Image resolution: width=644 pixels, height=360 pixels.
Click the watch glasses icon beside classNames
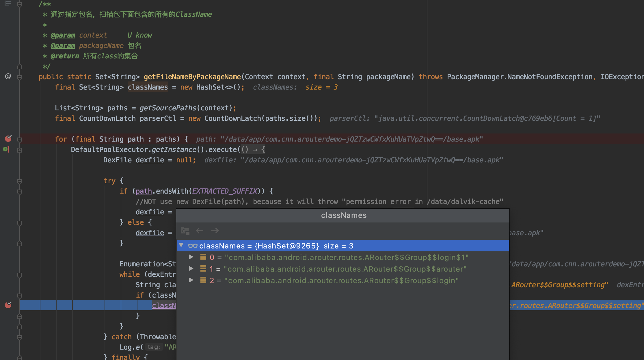pyautogui.click(x=193, y=246)
